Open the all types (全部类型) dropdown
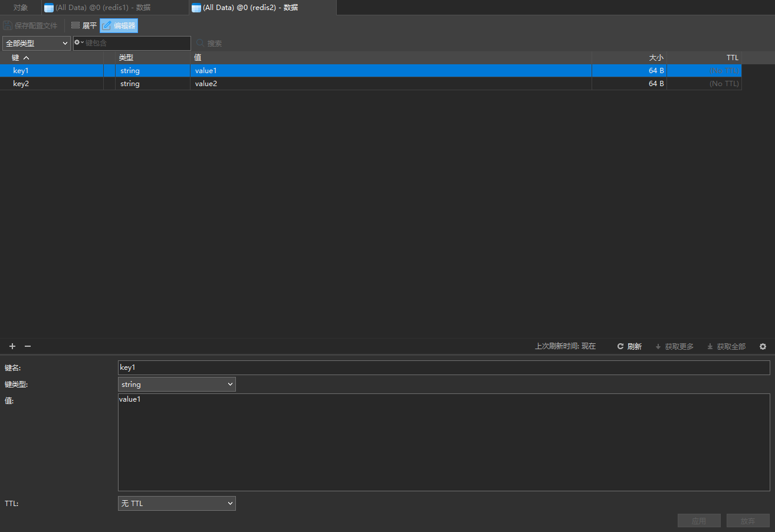The image size is (775, 532). click(x=37, y=43)
